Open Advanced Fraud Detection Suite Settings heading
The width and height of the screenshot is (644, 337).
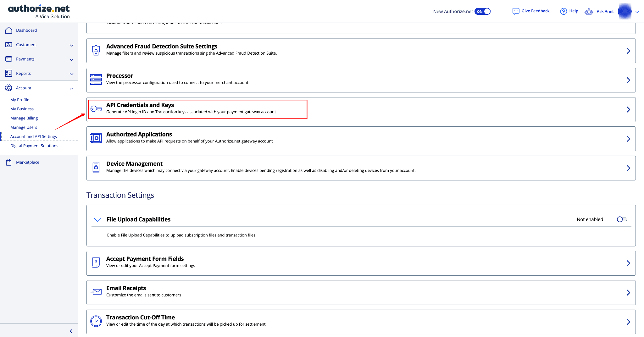162,47
